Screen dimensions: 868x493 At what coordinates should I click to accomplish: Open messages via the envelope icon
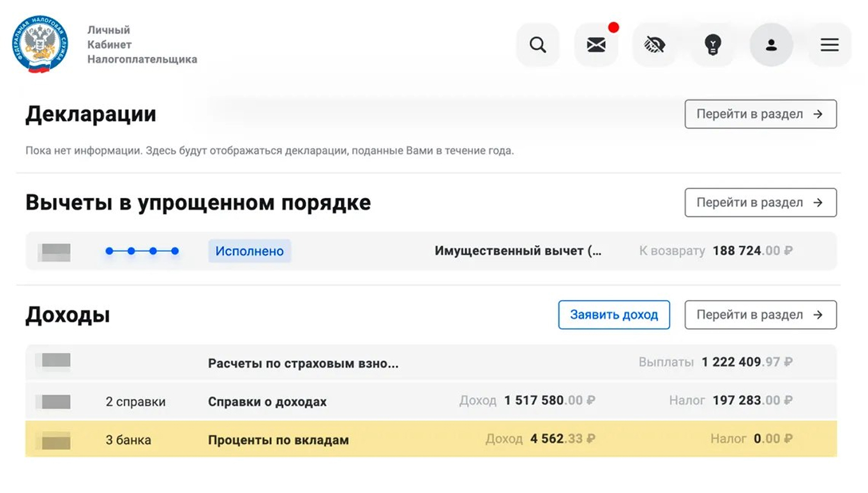pyautogui.click(x=596, y=45)
